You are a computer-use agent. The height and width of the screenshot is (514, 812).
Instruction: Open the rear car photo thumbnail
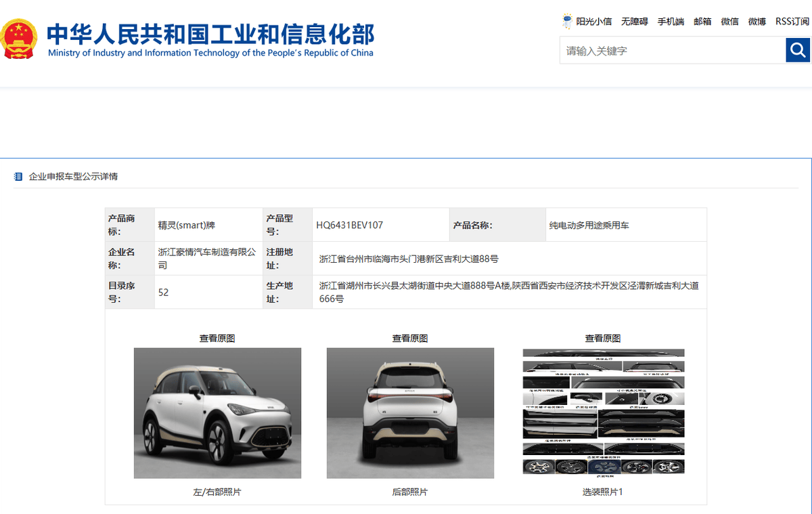[x=410, y=413]
